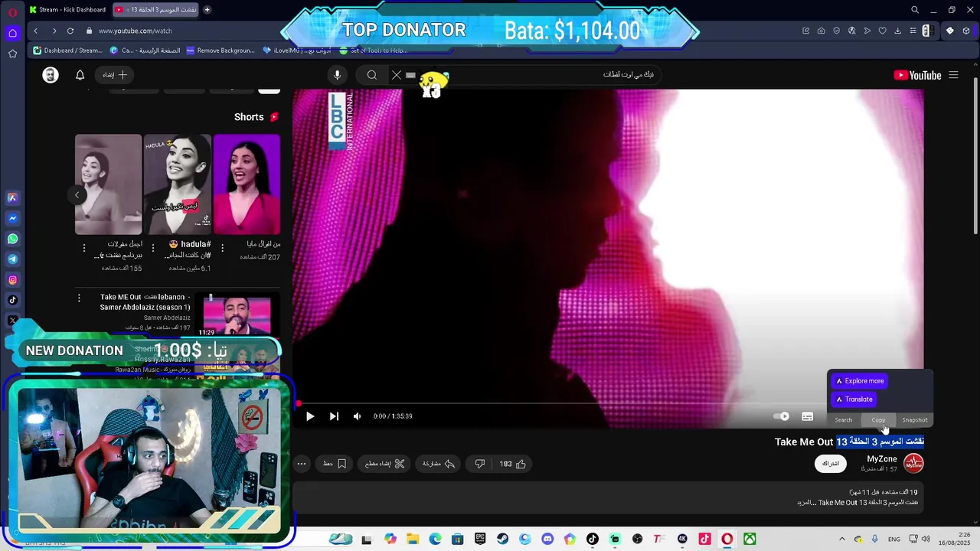Switch to Stream - Kick Dashboard tab
The height and width of the screenshot is (551, 980).
[x=67, y=9]
